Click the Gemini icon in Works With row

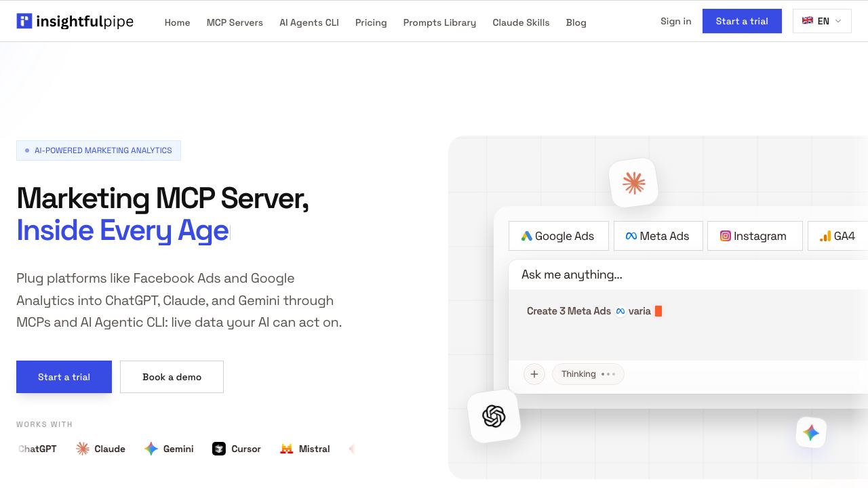151,449
